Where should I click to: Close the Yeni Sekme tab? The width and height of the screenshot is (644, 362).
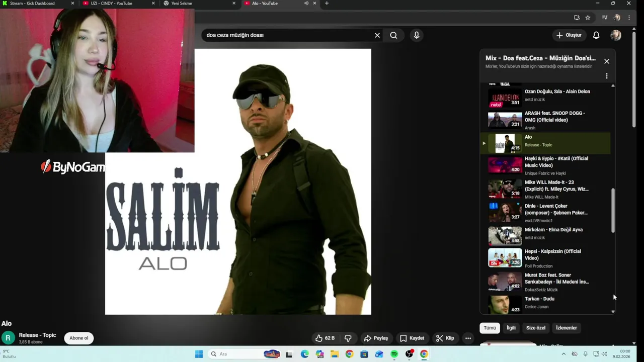coord(234,4)
